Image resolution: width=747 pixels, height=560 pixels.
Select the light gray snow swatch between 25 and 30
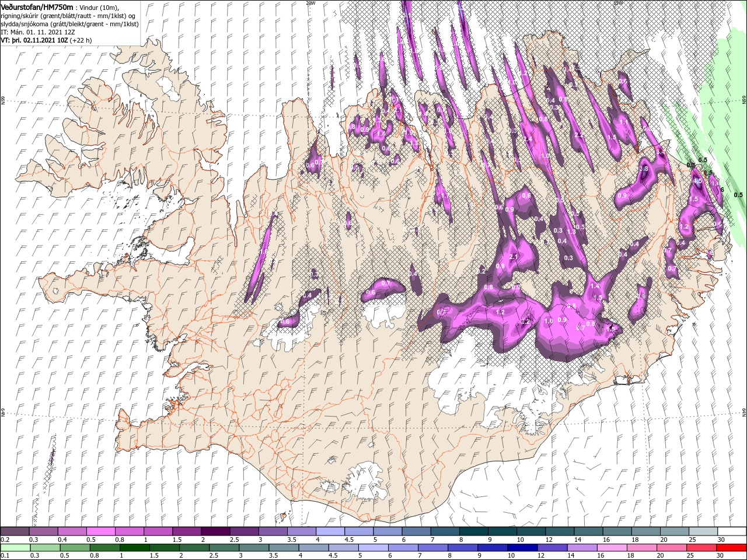pos(703,531)
